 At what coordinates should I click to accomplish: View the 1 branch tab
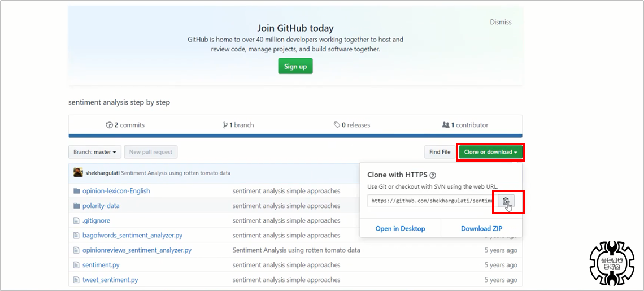238,125
